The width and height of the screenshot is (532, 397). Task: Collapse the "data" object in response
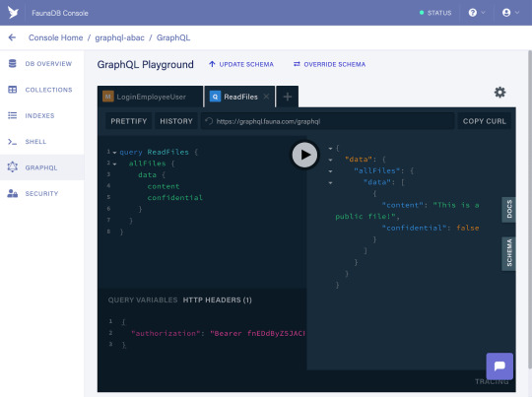coord(330,160)
